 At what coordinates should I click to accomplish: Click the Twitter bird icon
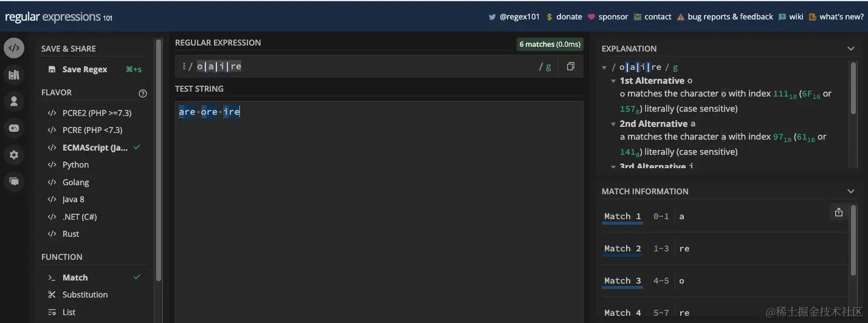coord(492,17)
